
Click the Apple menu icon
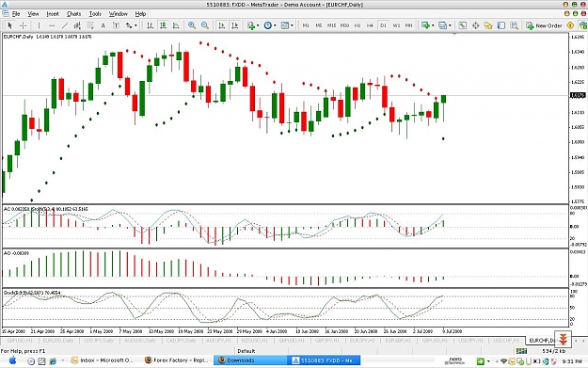pyautogui.click(x=13, y=360)
